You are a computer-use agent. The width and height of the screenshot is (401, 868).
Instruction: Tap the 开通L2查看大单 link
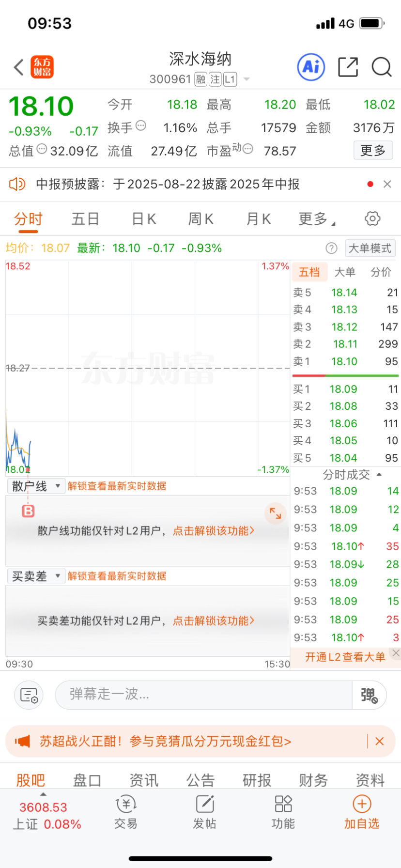point(345,657)
